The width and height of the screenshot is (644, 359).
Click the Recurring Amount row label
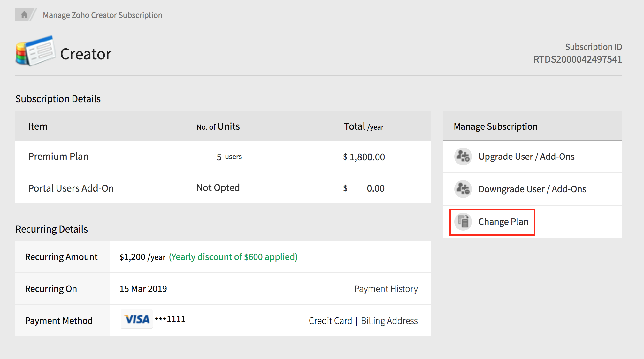pyautogui.click(x=61, y=257)
